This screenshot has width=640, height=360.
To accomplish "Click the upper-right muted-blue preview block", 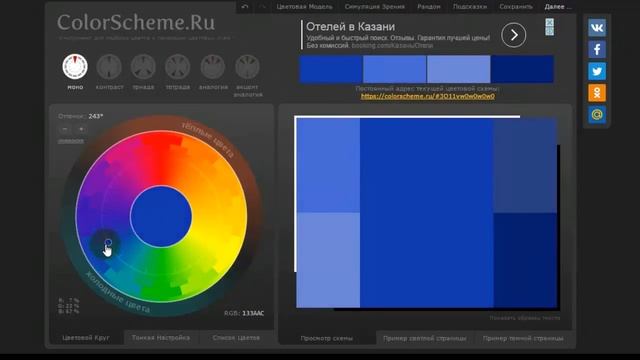I will [525, 165].
